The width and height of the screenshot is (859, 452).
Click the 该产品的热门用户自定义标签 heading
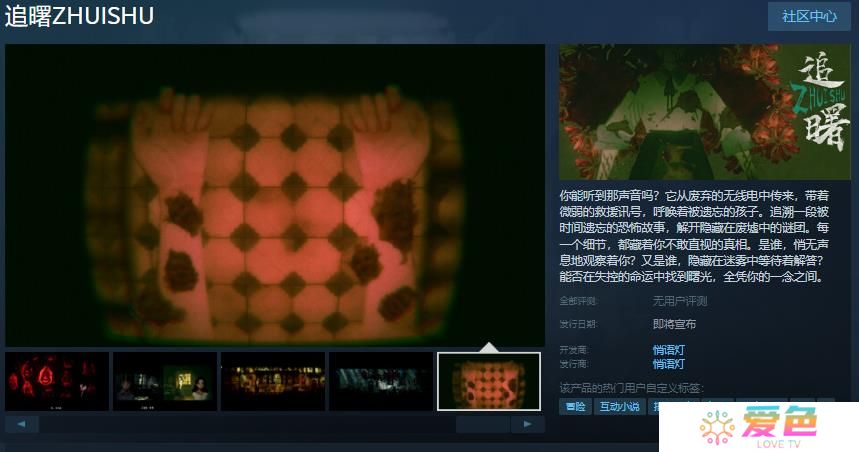(x=631, y=388)
